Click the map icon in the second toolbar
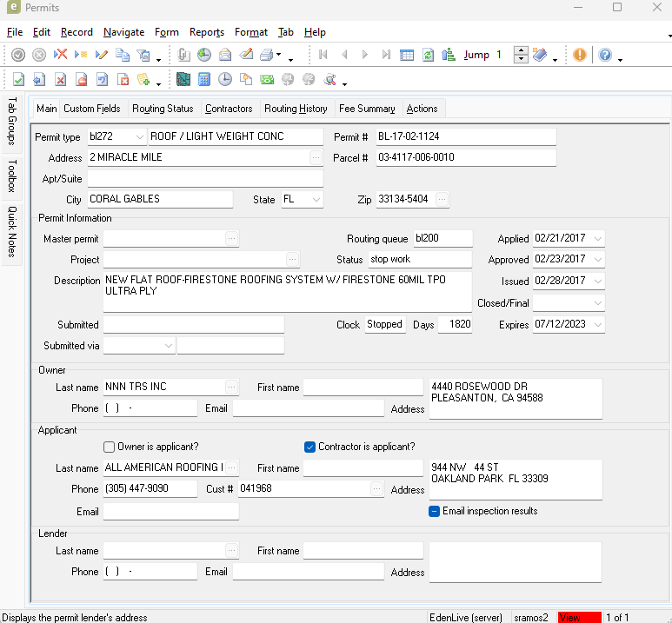This screenshot has width=672, height=623. (183, 79)
